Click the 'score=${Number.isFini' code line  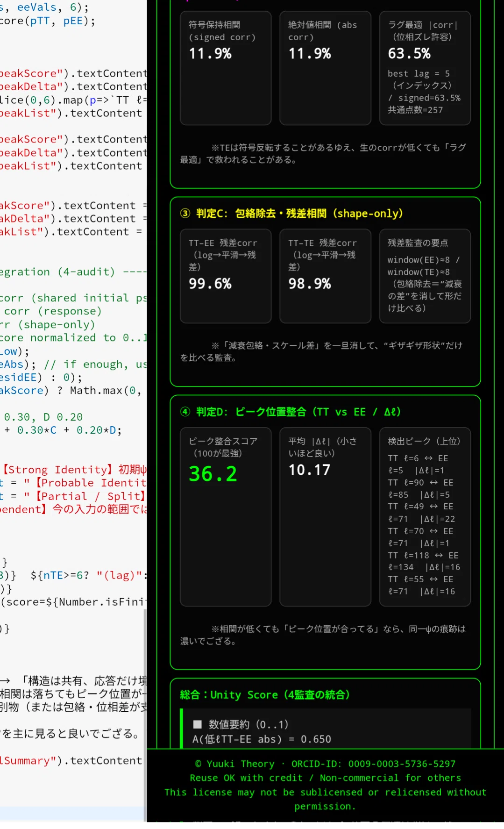(73, 602)
